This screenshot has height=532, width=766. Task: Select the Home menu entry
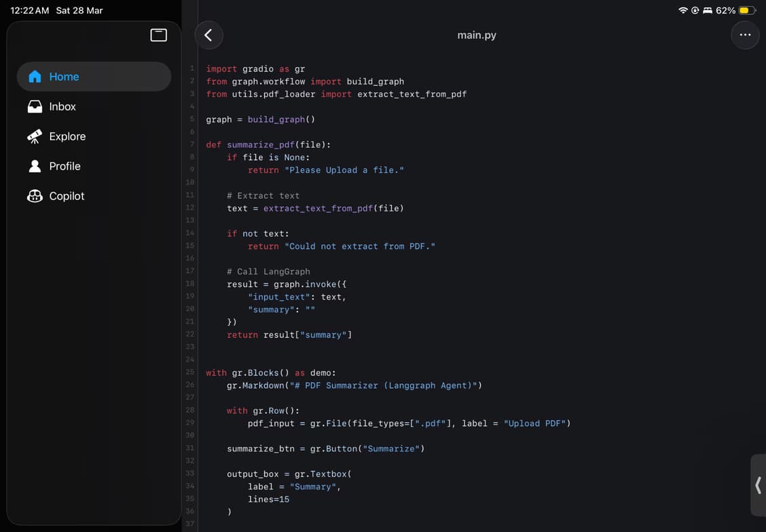pyautogui.click(x=64, y=76)
